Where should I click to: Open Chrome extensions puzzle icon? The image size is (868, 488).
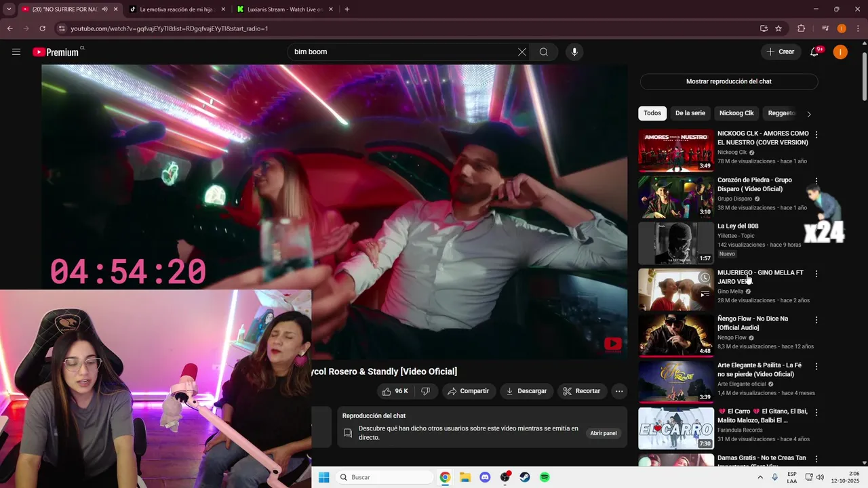[801, 28]
